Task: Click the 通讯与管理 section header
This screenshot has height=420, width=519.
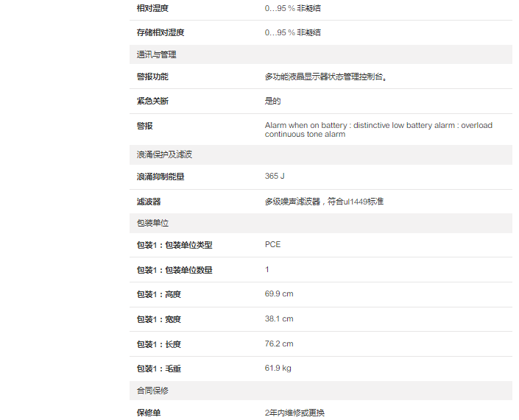Action: (x=156, y=54)
